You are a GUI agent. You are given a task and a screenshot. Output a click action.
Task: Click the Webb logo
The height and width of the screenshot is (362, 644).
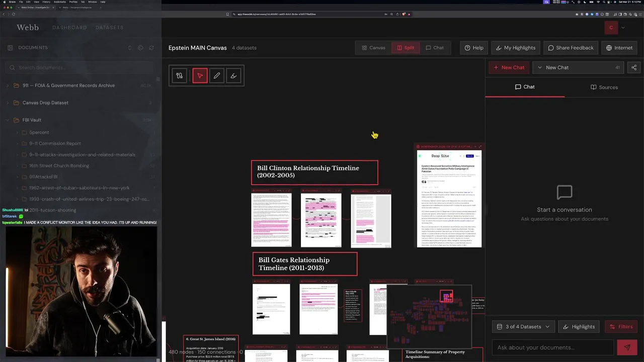coord(28,27)
